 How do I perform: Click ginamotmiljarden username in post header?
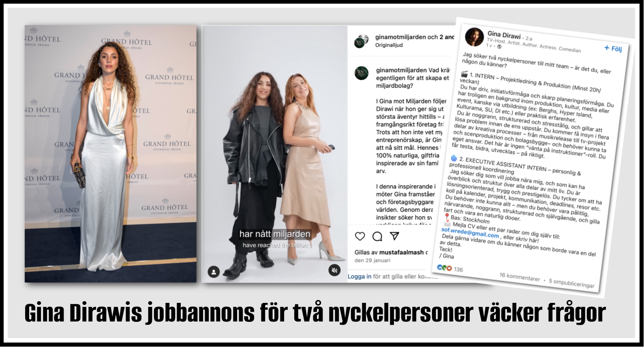click(400, 37)
